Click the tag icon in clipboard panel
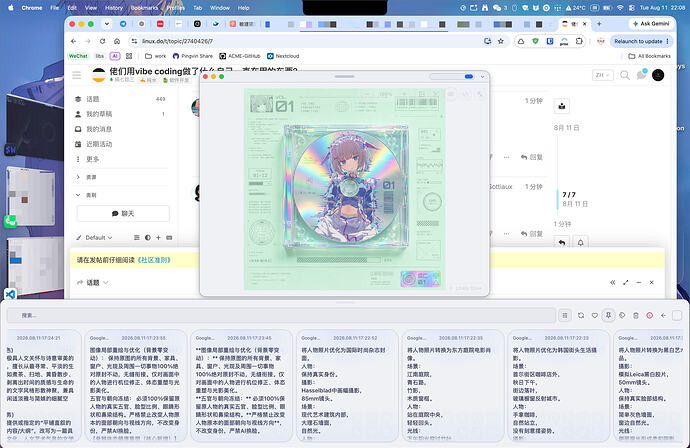The image size is (690, 448). click(622, 316)
